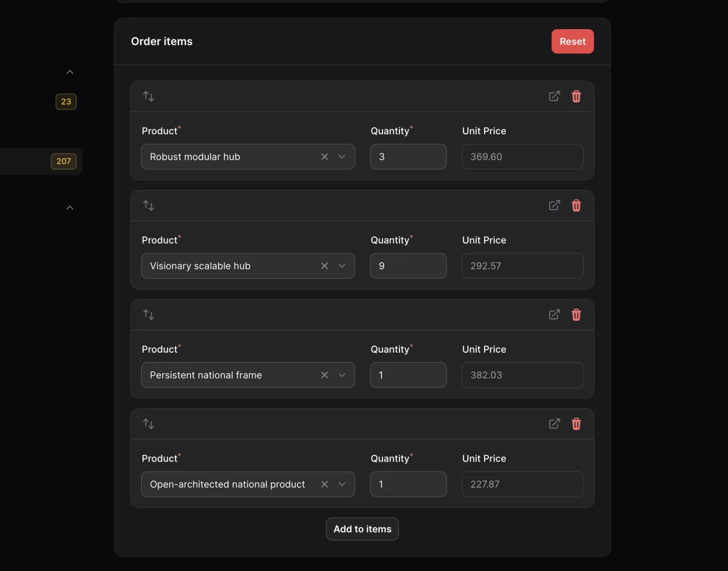This screenshot has width=728, height=571.
Task: Open the first order item externally
Action: click(x=554, y=96)
